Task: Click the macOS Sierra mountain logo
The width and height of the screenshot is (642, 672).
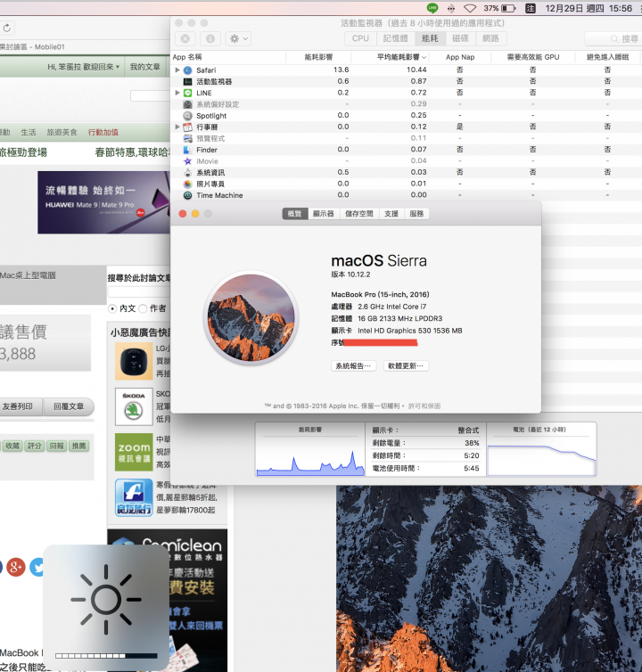Action: 251,317
